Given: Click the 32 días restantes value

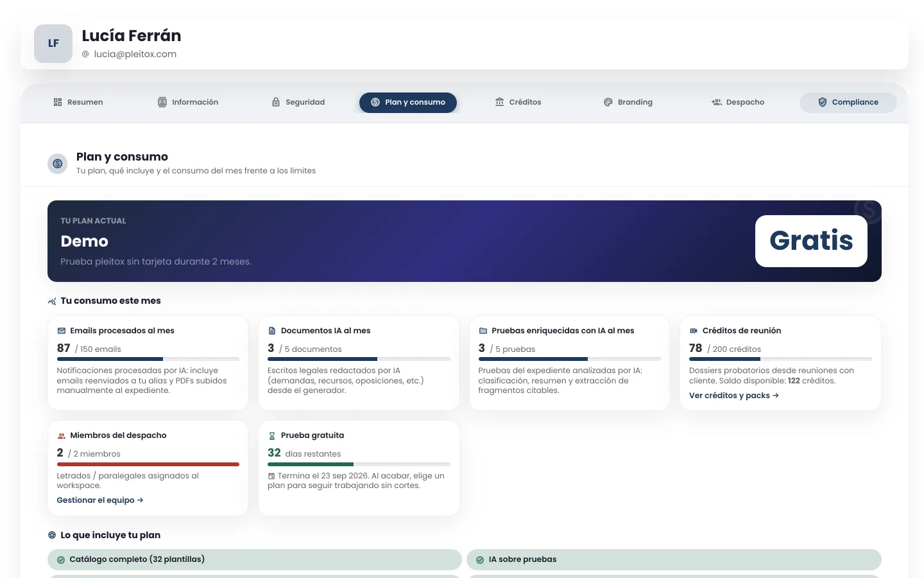Looking at the screenshot, I should (304, 453).
